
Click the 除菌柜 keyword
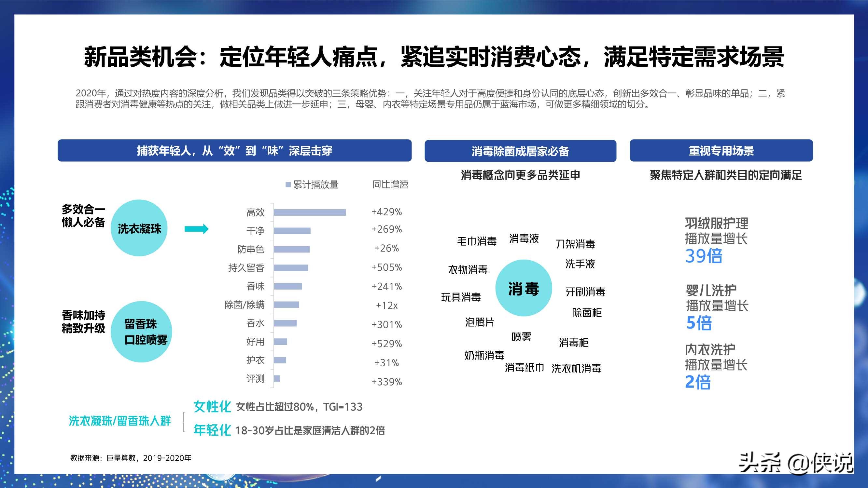pos(587,313)
